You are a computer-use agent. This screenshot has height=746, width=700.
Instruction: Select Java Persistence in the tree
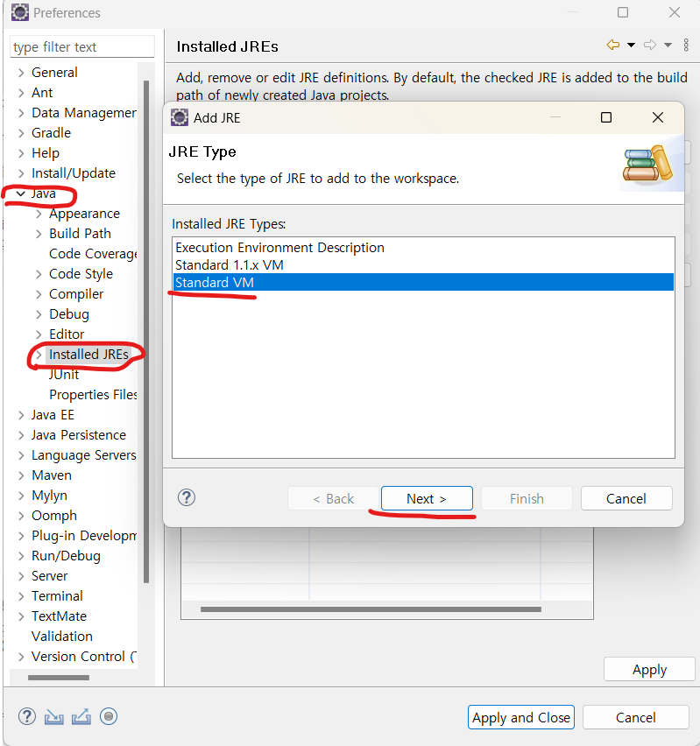79,435
